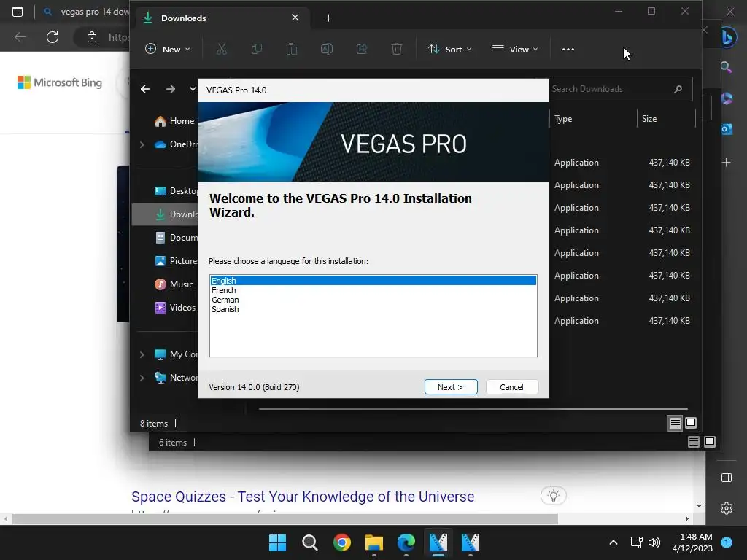Switch to details view in 8 items status bar
The width and height of the screenshot is (747, 560).
pos(675,423)
